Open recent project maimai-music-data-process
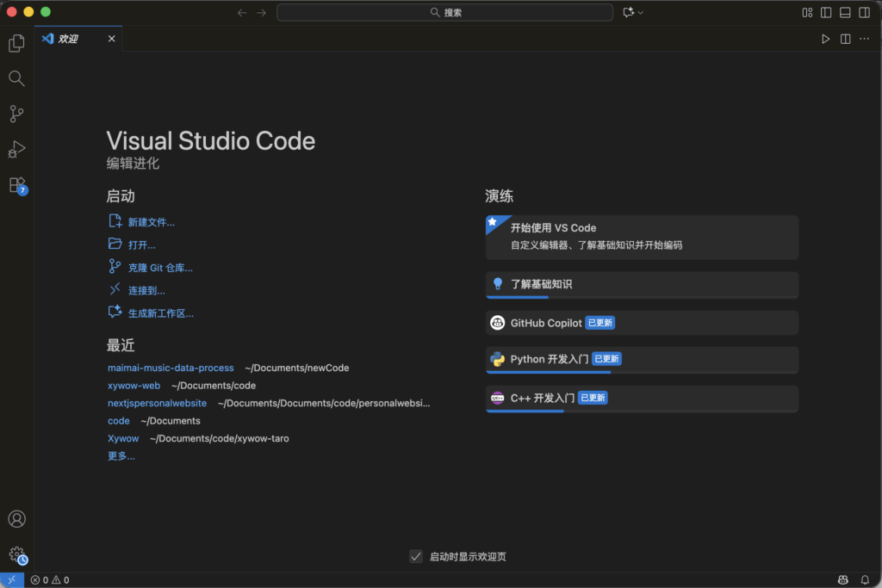The height and width of the screenshot is (588, 882). [171, 368]
